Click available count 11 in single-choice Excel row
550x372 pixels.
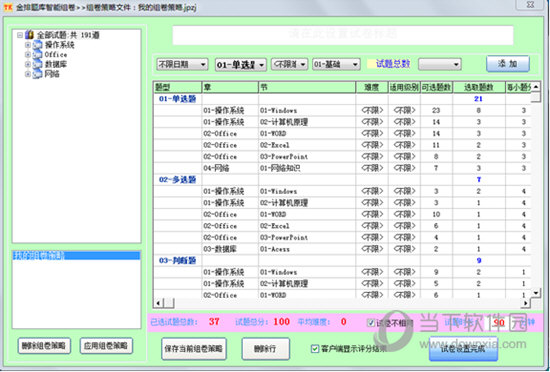click(436, 145)
